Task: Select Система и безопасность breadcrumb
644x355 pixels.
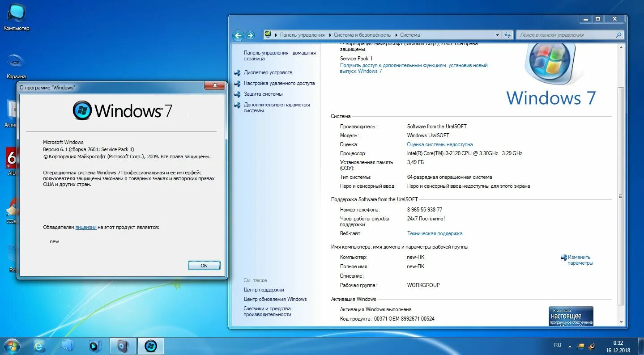Action: [363, 35]
